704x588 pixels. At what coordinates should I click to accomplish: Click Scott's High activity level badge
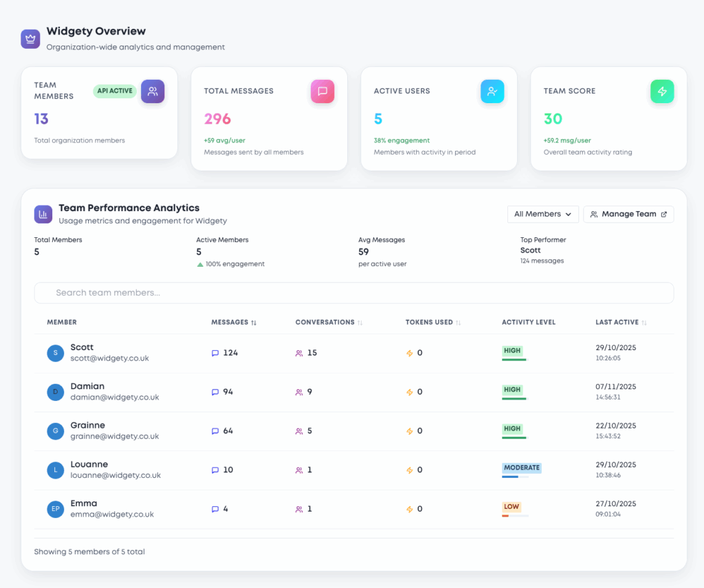[512, 351]
